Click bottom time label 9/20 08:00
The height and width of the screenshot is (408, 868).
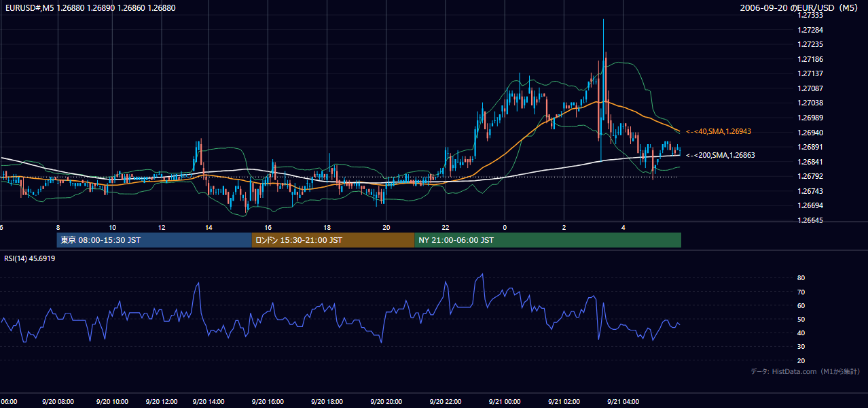click(x=58, y=401)
